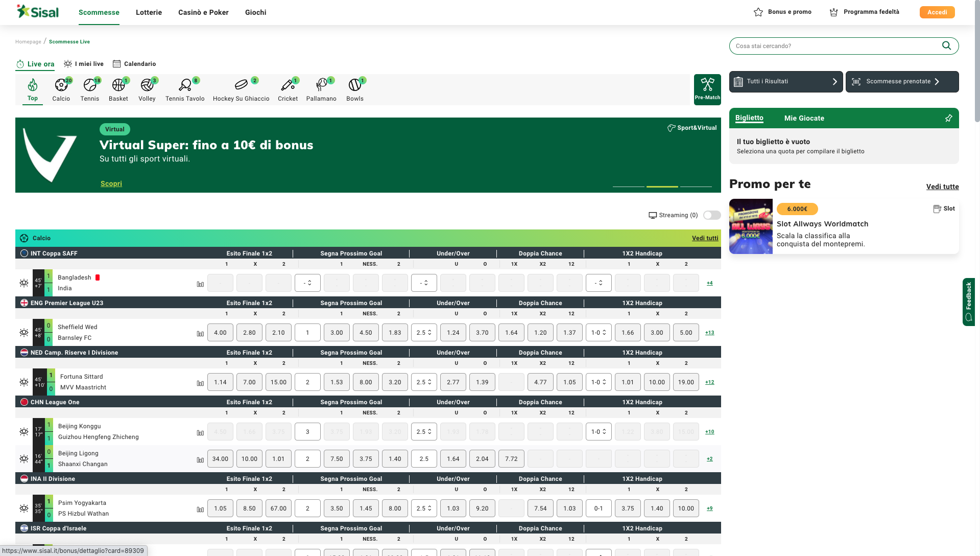Switch to Pre-Match using the scissors icon

707,86
